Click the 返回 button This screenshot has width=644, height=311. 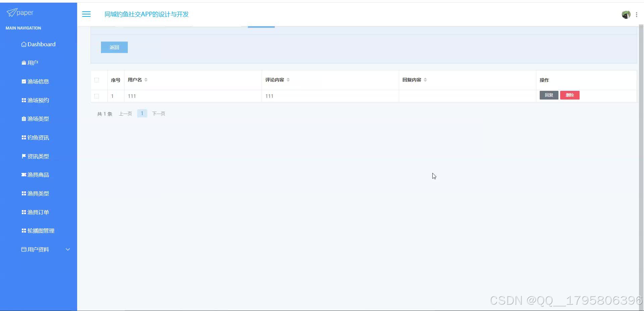[114, 47]
